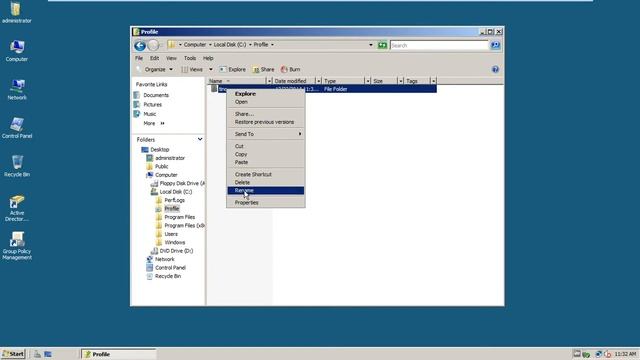Show More favorite links
Image resolution: width=640 pixels, height=360 pixels.
[153, 123]
